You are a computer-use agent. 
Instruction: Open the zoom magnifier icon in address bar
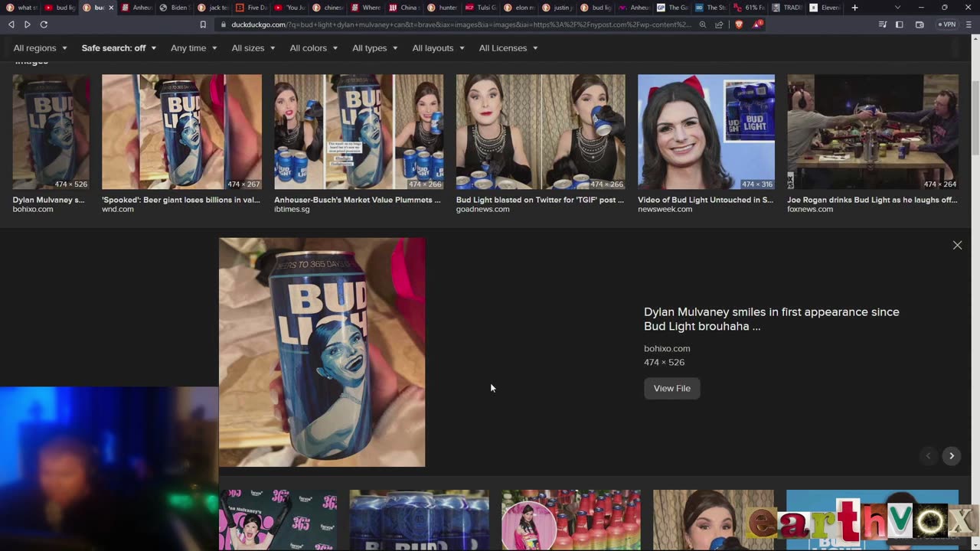pos(703,24)
